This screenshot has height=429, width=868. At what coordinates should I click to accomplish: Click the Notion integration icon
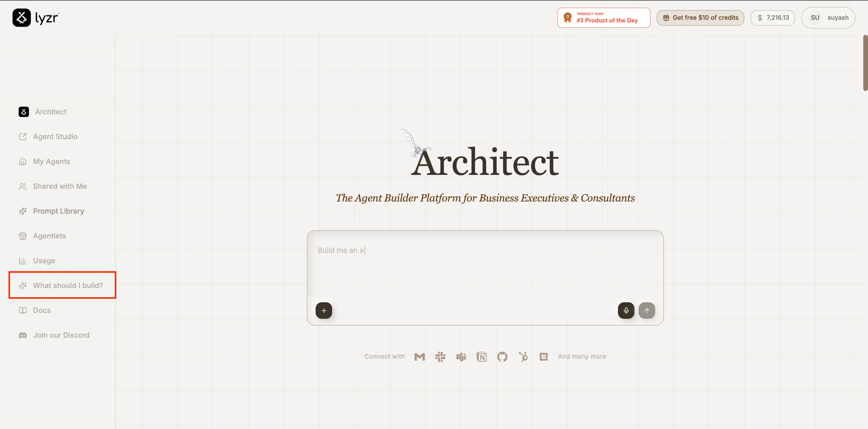tap(481, 357)
